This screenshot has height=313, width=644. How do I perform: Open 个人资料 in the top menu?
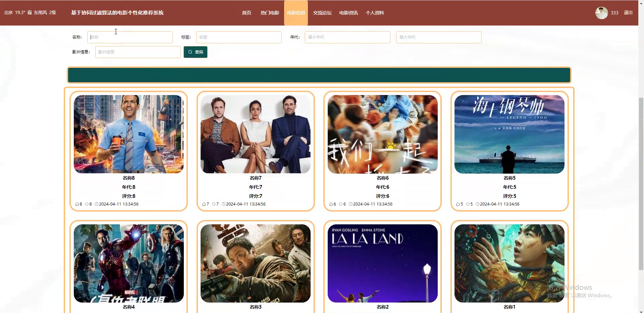375,13
